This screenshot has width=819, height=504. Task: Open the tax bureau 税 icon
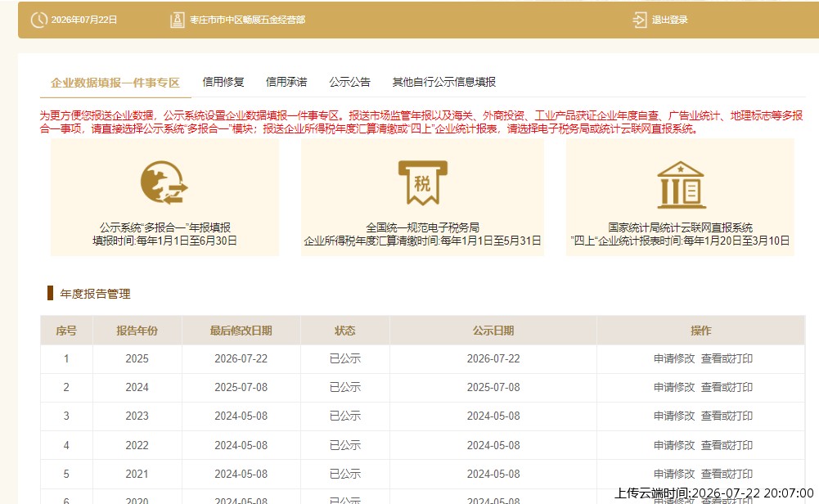click(422, 182)
